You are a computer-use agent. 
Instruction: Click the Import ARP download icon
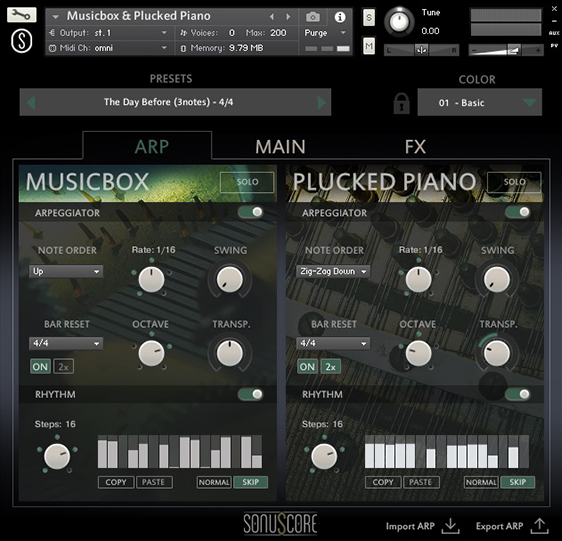coord(450,526)
